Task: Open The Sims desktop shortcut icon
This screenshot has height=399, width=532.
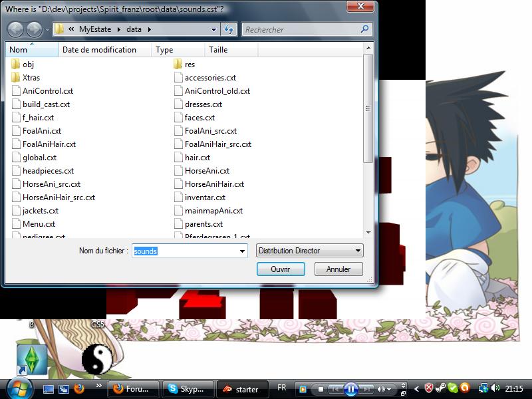Action: tap(32, 360)
